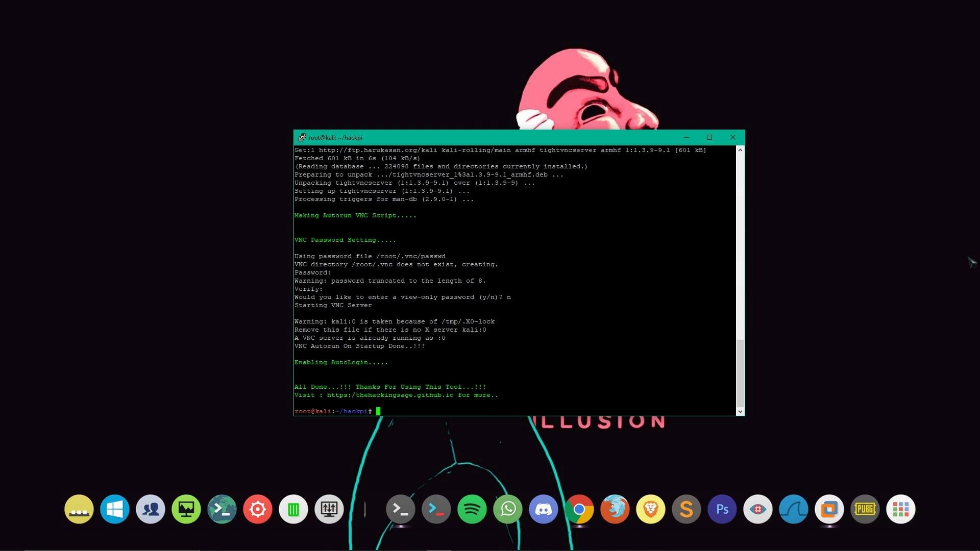Open the red gear settings icon
The height and width of the screenshot is (551, 980).
click(258, 509)
